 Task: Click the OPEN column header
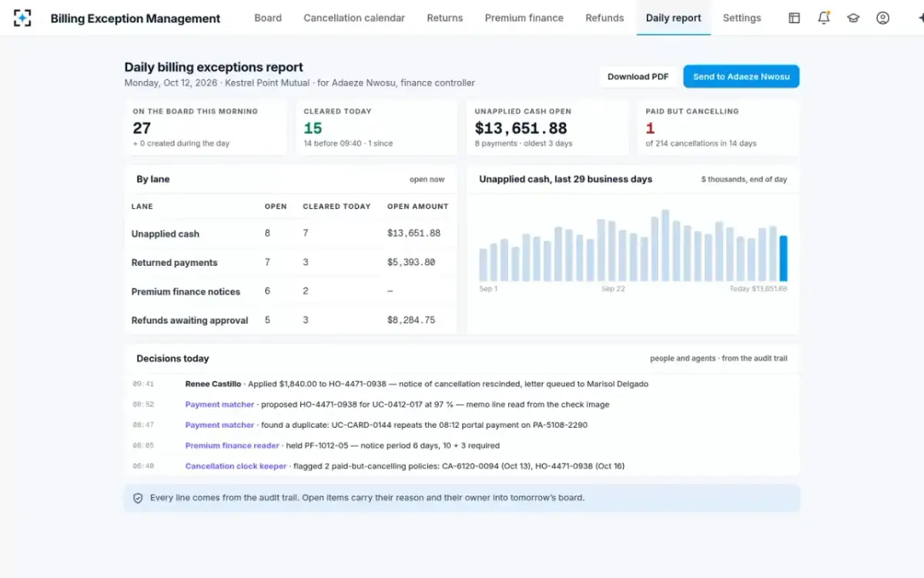(276, 207)
